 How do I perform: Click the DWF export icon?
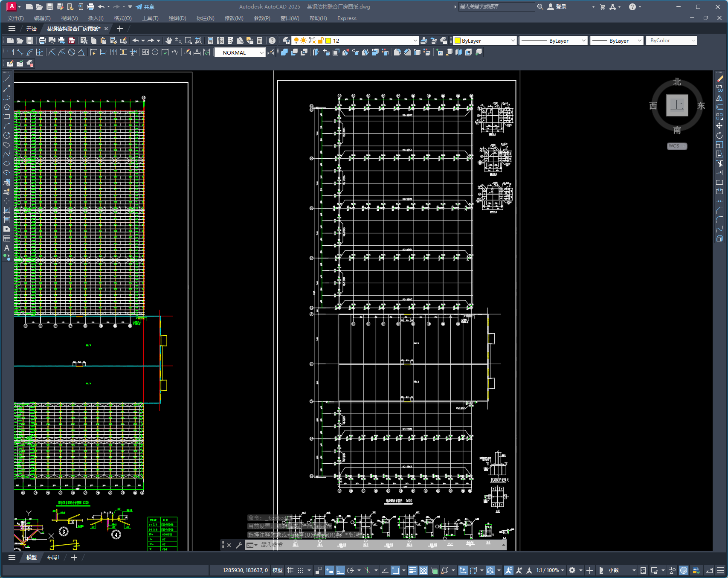tap(72, 41)
